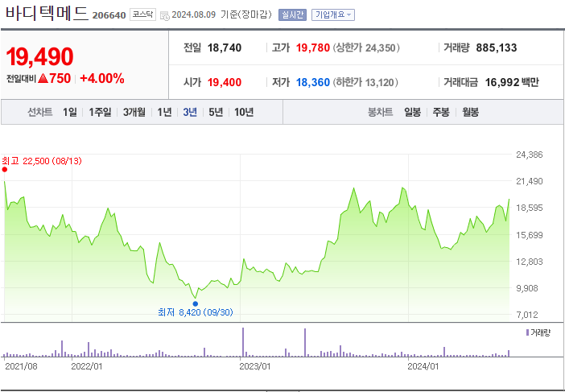565x392 pixels.
Task: Select the 10년 line chart period
Action: (x=244, y=113)
